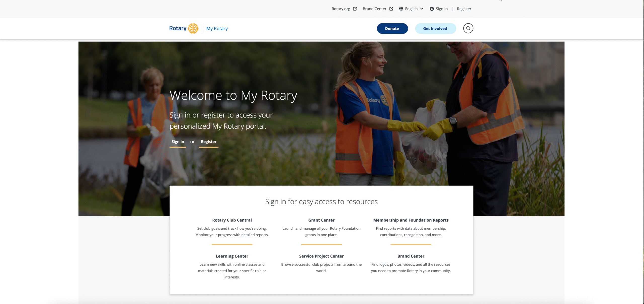Open the English language selector
The image size is (644, 304).
tap(411, 9)
